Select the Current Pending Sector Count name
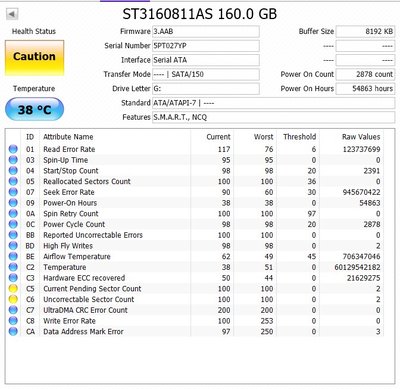The width and height of the screenshot is (400, 389). [92, 289]
